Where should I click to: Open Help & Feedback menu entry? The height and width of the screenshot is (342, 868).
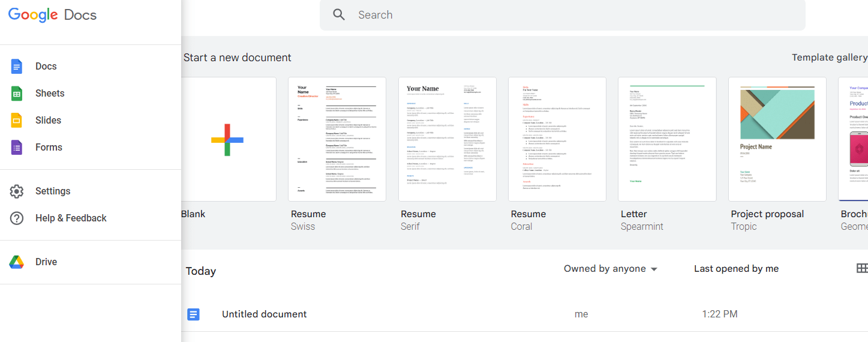click(91, 218)
